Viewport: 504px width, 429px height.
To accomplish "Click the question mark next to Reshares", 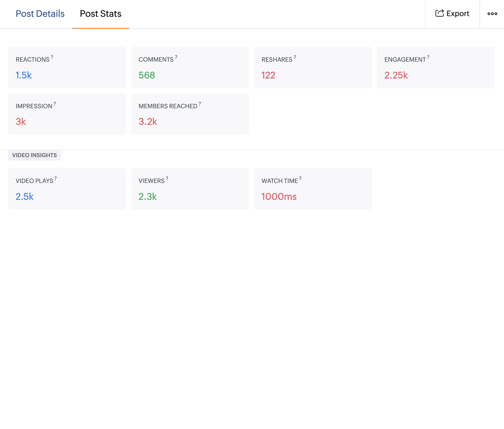I will pyautogui.click(x=295, y=57).
